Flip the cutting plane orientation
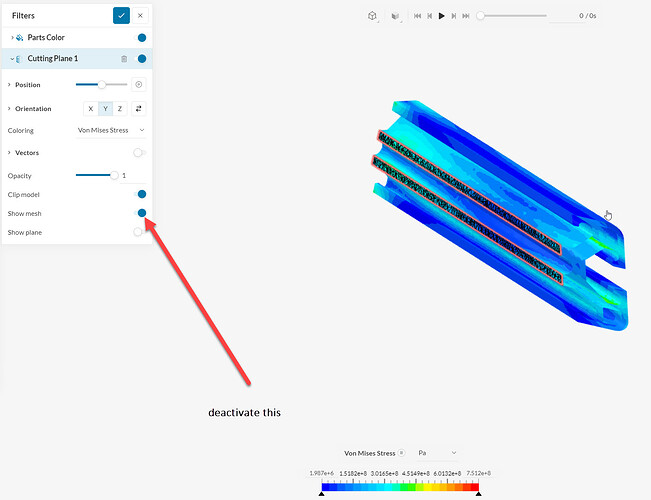Screen dimensions: 651x500 139,109
